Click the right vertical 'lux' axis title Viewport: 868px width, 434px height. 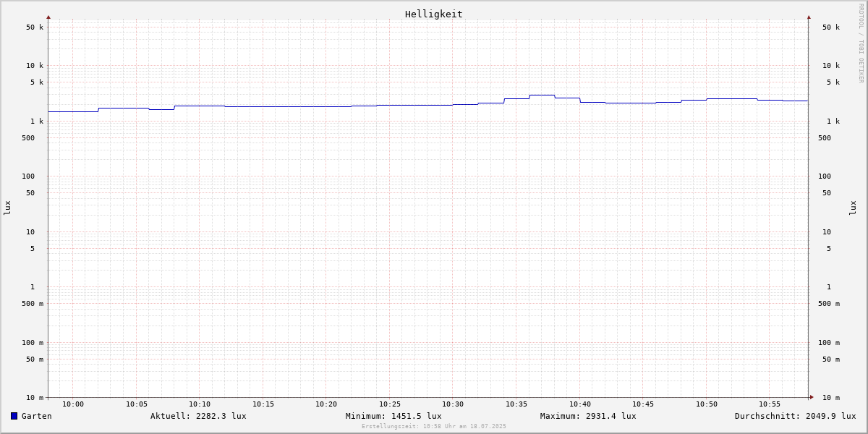(x=853, y=208)
